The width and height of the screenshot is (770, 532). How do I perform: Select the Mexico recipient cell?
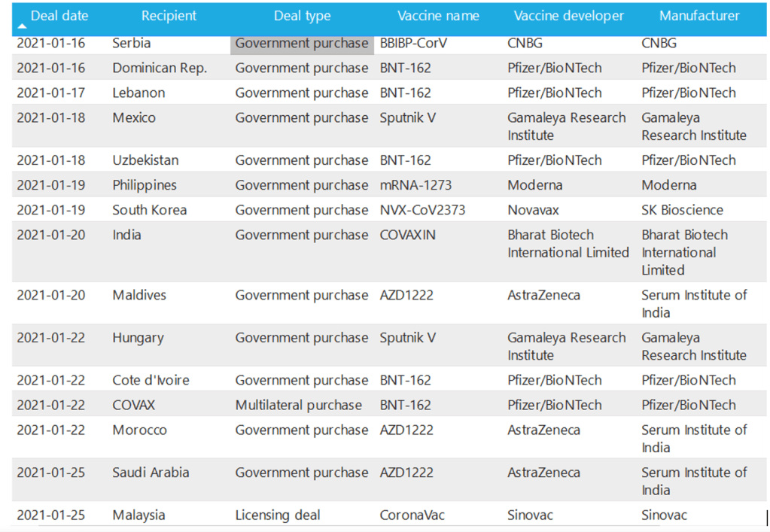[x=134, y=118]
